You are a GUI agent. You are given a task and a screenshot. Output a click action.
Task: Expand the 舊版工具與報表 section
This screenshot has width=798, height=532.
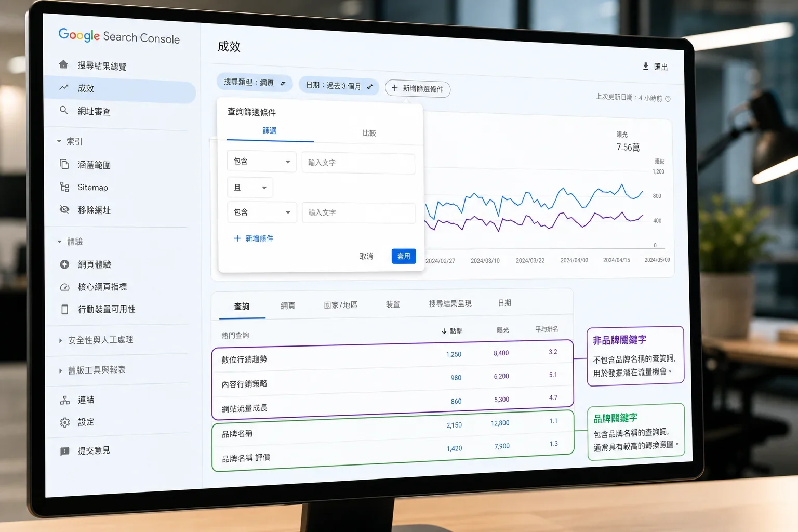(x=61, y=371)
